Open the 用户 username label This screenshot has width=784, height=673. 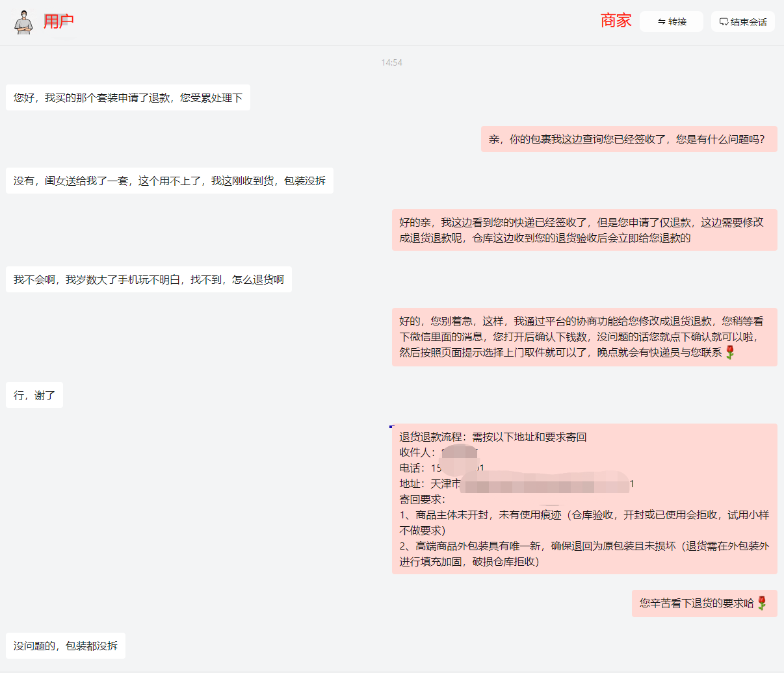pos(59,21)
